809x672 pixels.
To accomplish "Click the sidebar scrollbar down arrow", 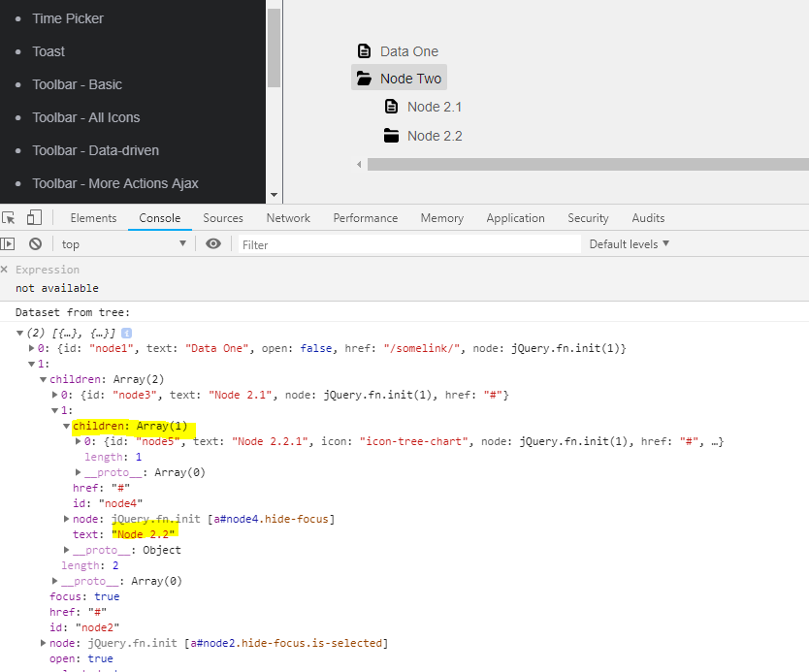I will click(x=274, y=195).
